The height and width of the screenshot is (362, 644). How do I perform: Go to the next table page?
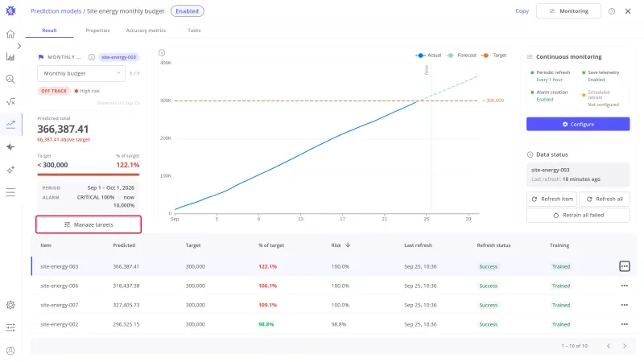coord(625,346)
